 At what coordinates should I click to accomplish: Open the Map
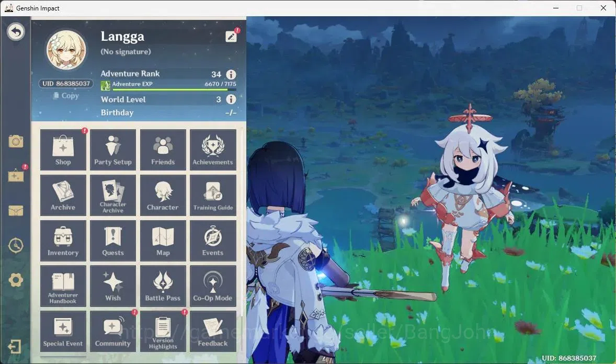(163, 241)
